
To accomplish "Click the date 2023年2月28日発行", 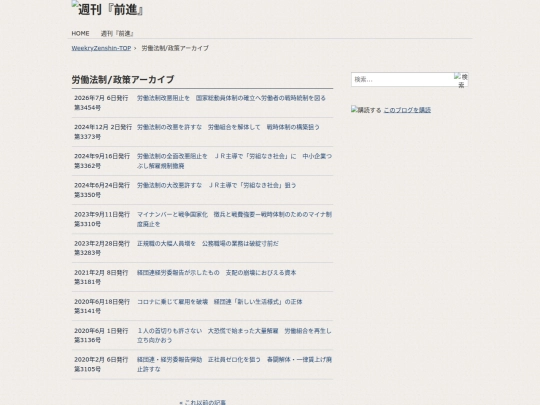I will coord(102,243).
